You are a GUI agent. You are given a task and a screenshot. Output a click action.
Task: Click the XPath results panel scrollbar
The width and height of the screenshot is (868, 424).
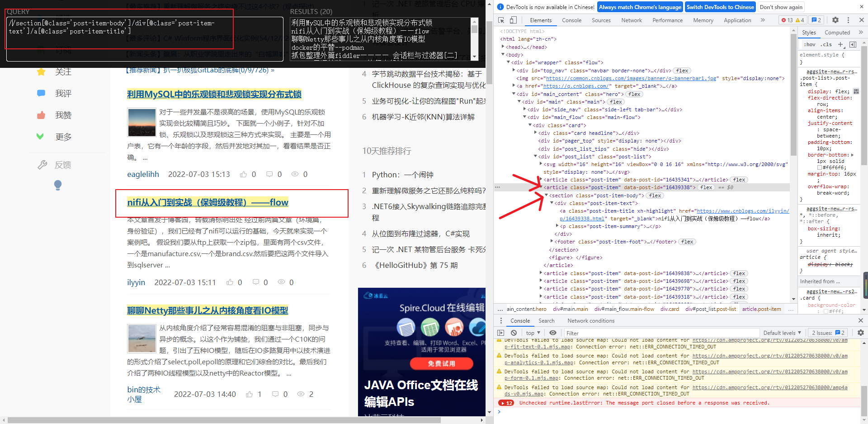pos(474,39)
